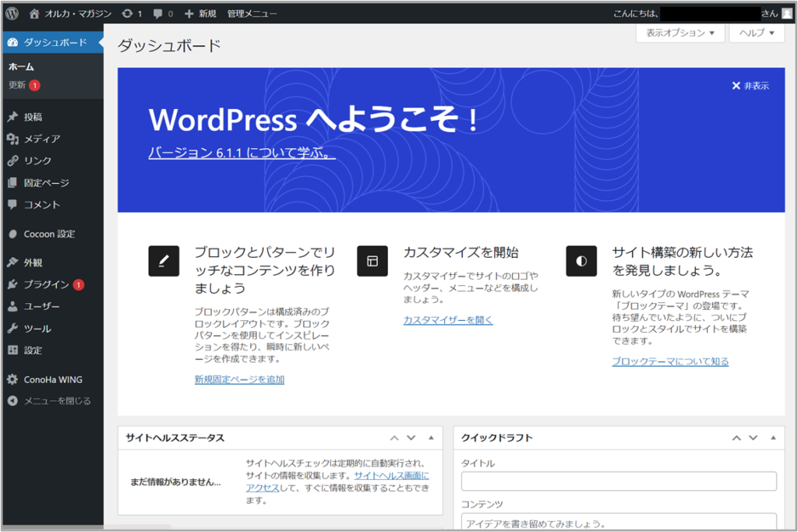Click the コンテンツ draft text area

[619, 522]
